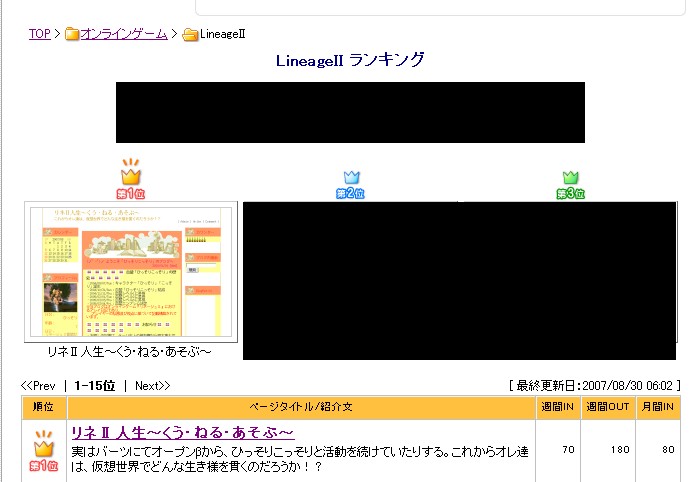Go to next page with Next>>
Viewport: 700px width, 482px height.
point(153,386)
